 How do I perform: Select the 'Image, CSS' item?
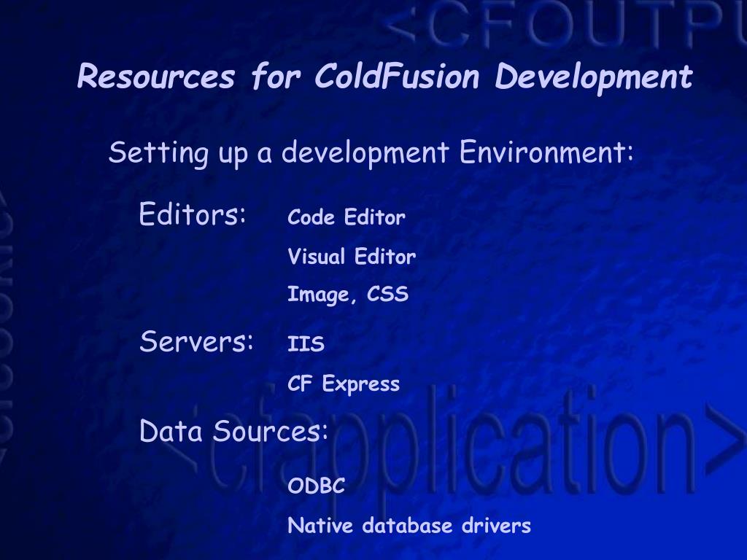[x=348, y=295]
